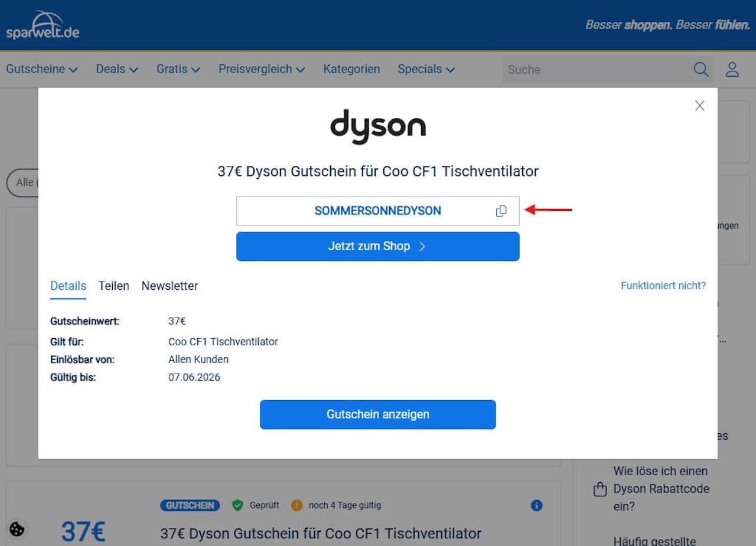This screenshot has width=756, height=546.
Task: Click the popup heading '37€ Dyson Gutschein für Coo CF1 Tischventilator'
Action: pyautogui.click(x=378, y=171)
